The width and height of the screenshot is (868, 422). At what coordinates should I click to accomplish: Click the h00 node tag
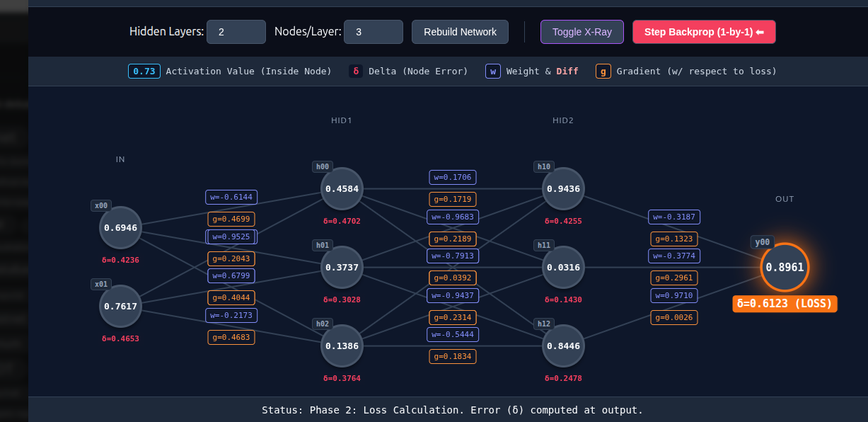pos(323,167)
